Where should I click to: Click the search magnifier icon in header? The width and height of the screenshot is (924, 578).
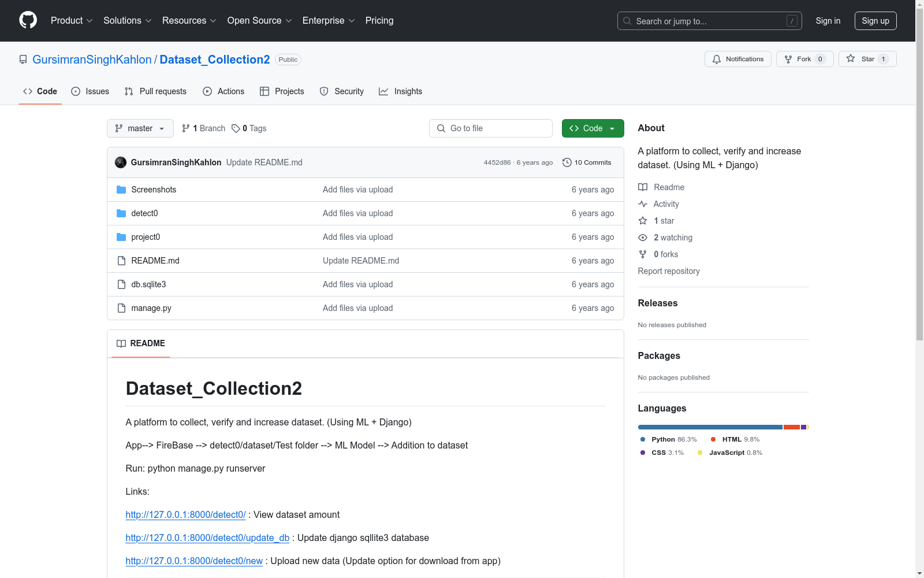click(627, 21)
